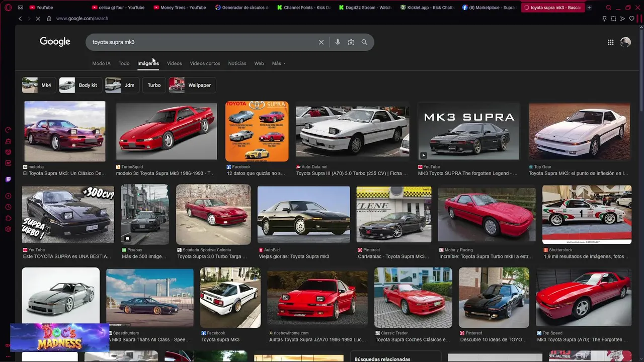Open sidebar settings gear icon
The width and height of the screenshot is (644, 362).
coord(8,229)
